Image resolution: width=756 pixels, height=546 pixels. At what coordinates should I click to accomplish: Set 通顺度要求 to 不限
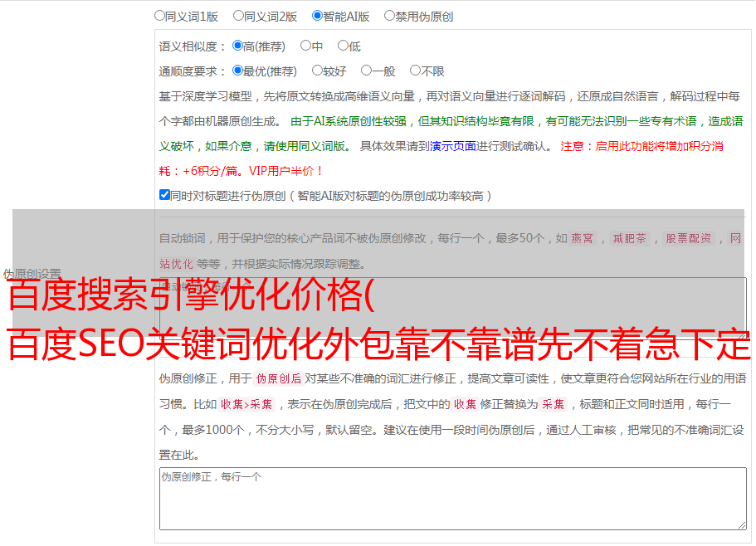(415, 71)
